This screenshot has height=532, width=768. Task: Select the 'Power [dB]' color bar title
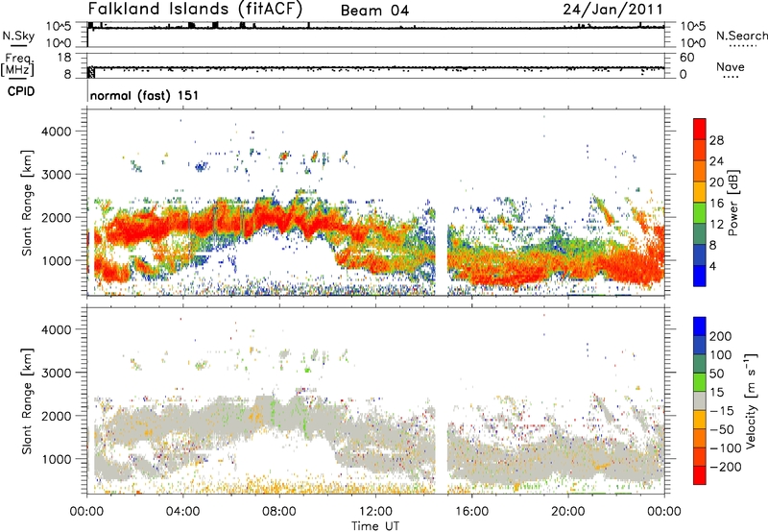[733, 203]
